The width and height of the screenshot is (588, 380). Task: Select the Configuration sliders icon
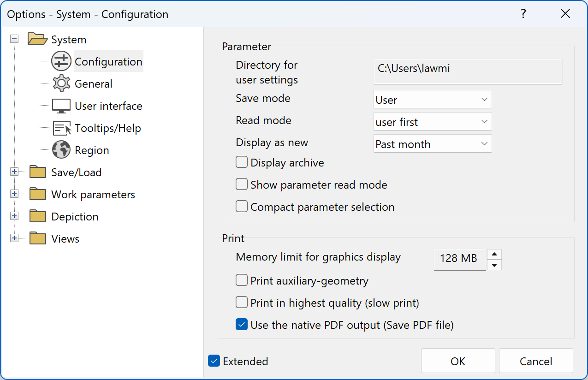[61, 61]
